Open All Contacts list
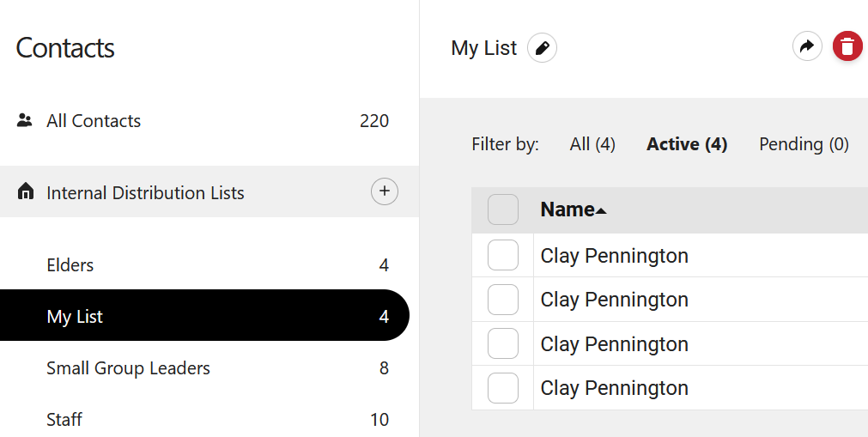 pyautogui.click(x=94, y=121)
